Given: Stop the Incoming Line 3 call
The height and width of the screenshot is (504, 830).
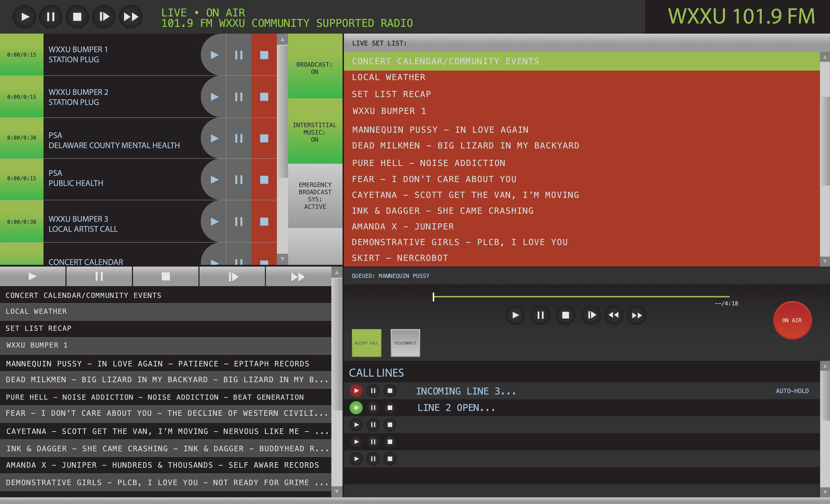Looking at the screenshot, I should tap(390, 391).
